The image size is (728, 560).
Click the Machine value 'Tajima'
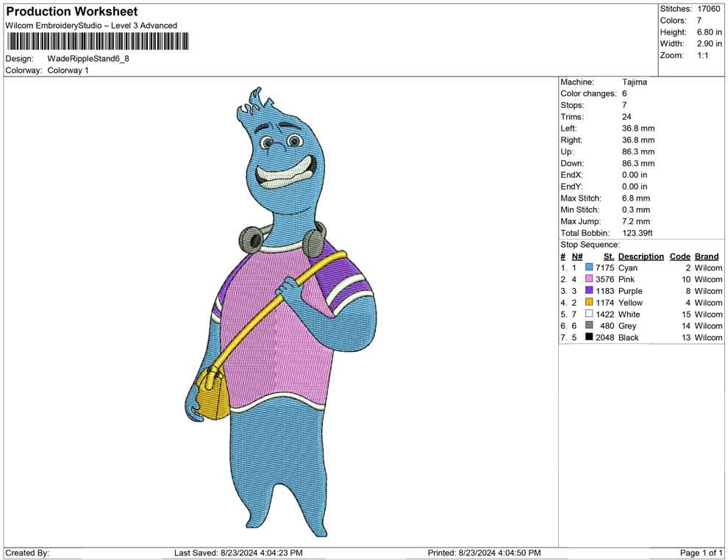[634, 82]
